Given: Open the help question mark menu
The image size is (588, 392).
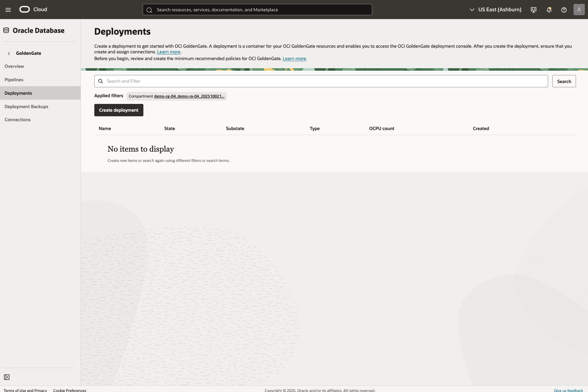Looking at the screenshot, I should point(564,10).
